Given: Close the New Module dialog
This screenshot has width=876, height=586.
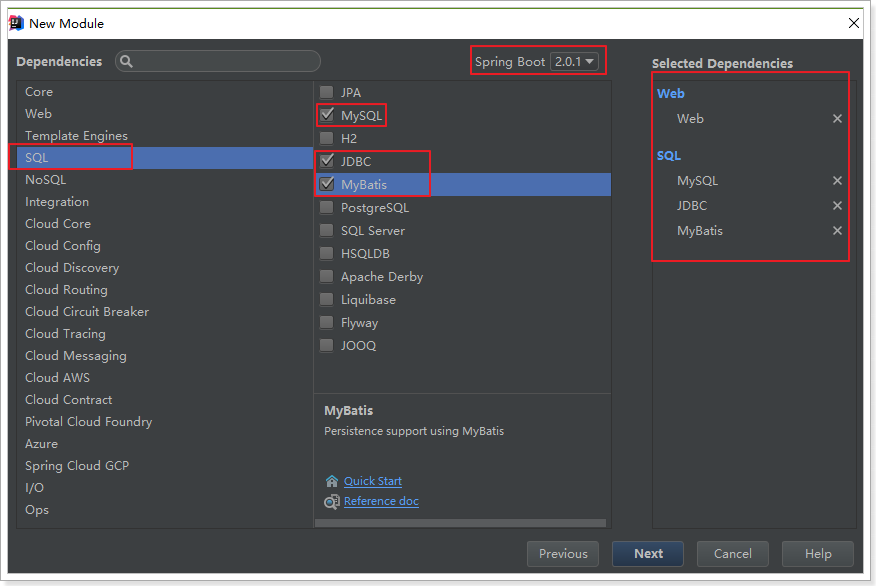Looking at the screenshot, I should click(x=854, y=23).
